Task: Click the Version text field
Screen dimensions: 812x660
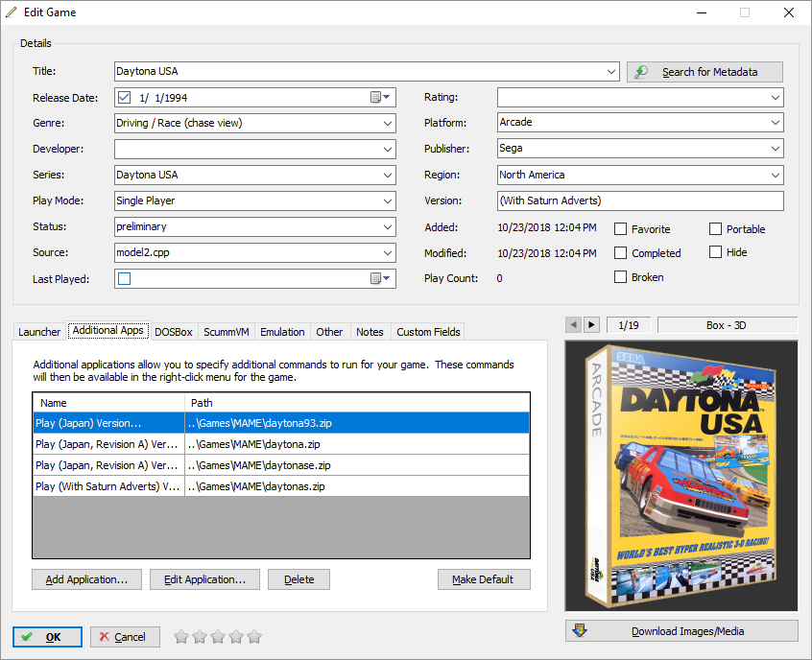Action: pos(640,200)
